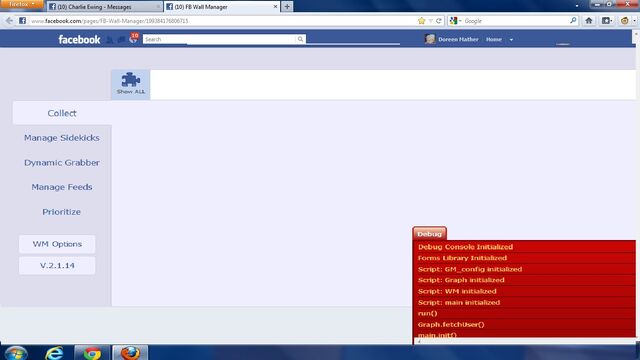Click the debug console horizontal scrollbar
Image resolution: width=640 pixels, height=360 pixels.
click(524, 341)
